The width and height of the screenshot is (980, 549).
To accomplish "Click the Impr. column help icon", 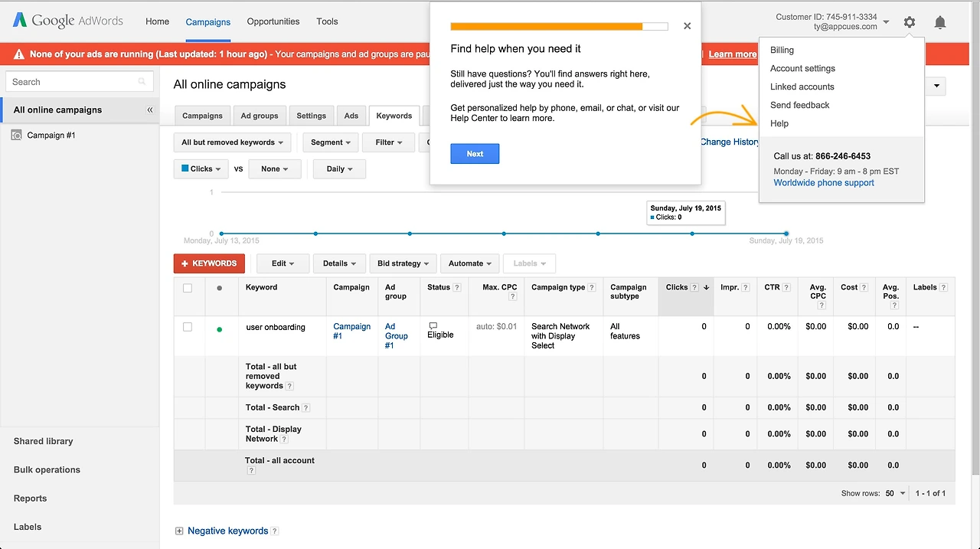I will click(x=746, y=288).
